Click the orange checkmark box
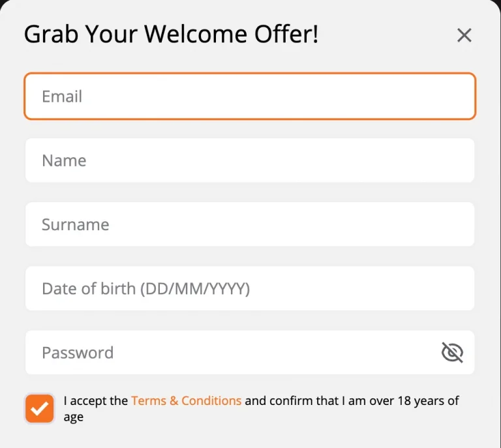Image resolution: width=501 pixels, height=448 pixels. 40,408
